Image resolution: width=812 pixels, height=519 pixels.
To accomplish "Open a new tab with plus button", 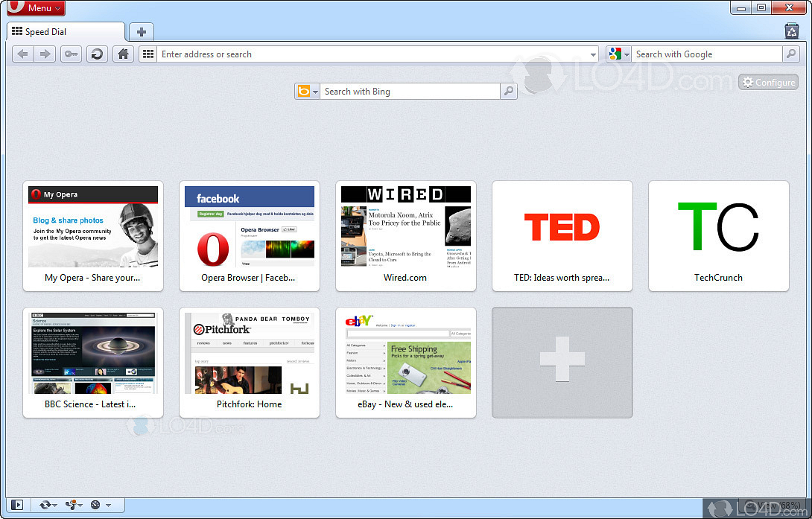I will click(142, 32).
